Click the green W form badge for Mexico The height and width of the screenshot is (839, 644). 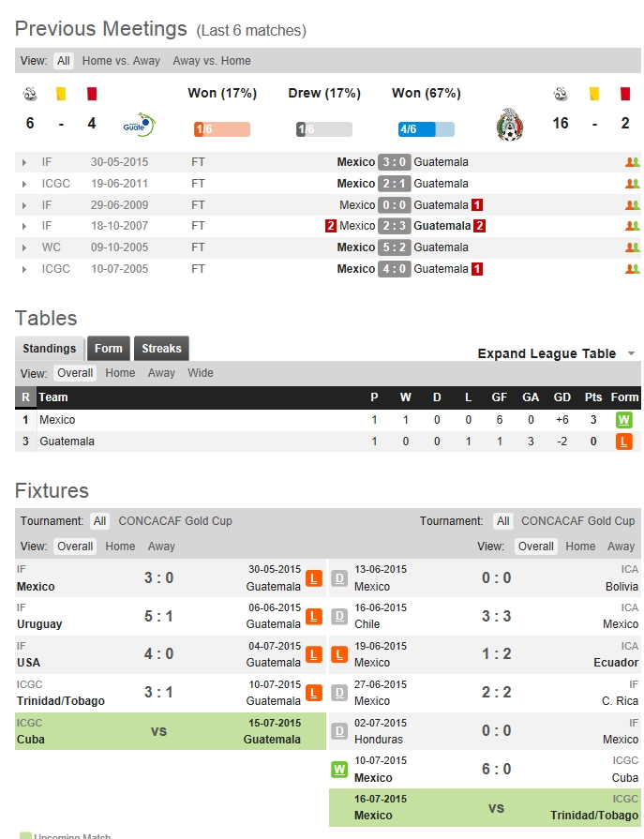(623, 420)
